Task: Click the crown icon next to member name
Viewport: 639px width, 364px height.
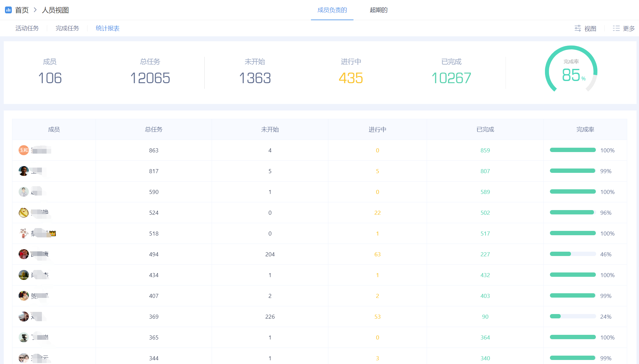Action: pos(53,233)
